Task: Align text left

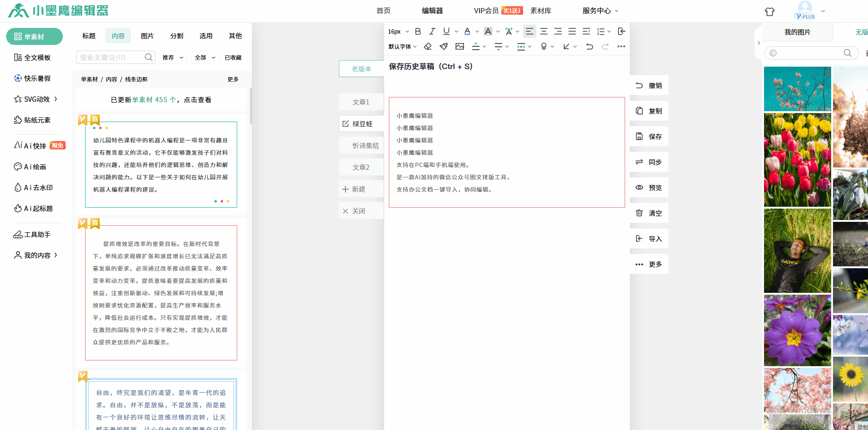Action: point(530,31)
